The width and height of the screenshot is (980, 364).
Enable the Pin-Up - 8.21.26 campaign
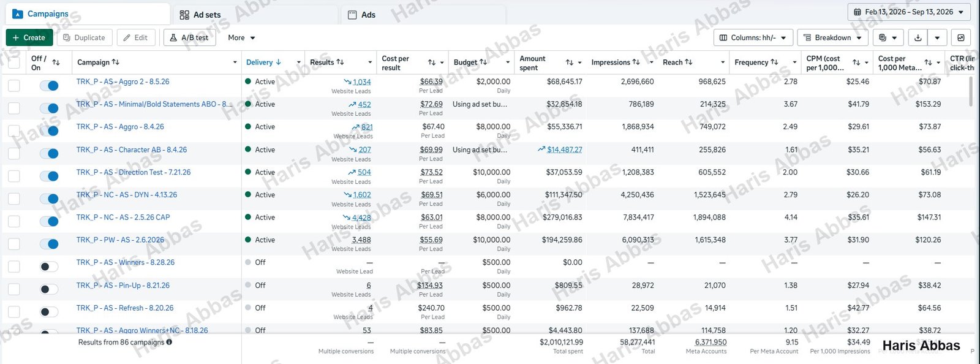[x=49, y=289]
